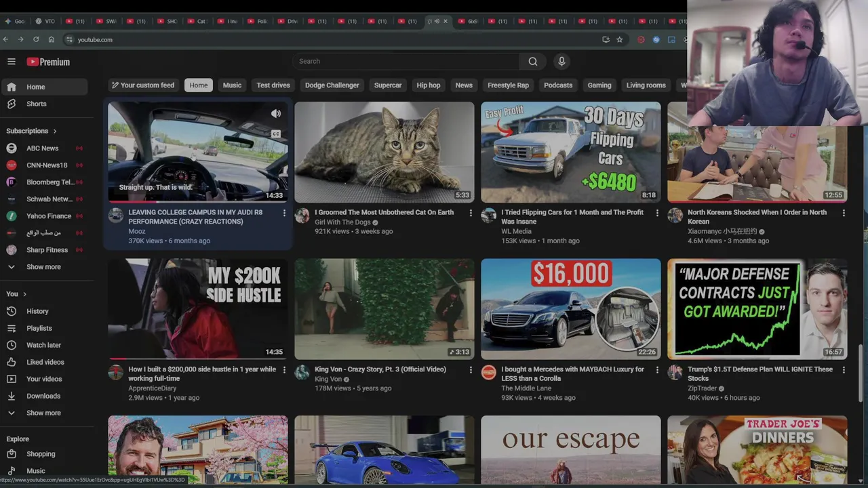Screen dimensions: 868x488
Task: Select the Music filter chip
Action: (232, 85)
